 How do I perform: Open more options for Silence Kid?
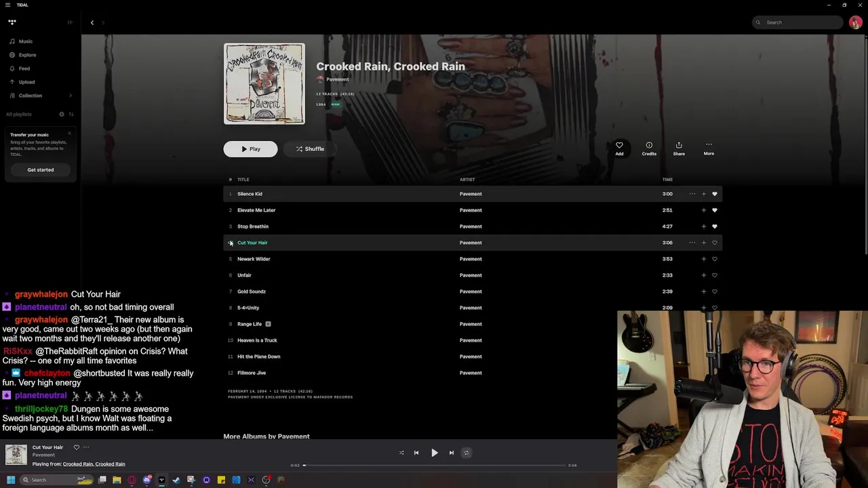[692, 194]
